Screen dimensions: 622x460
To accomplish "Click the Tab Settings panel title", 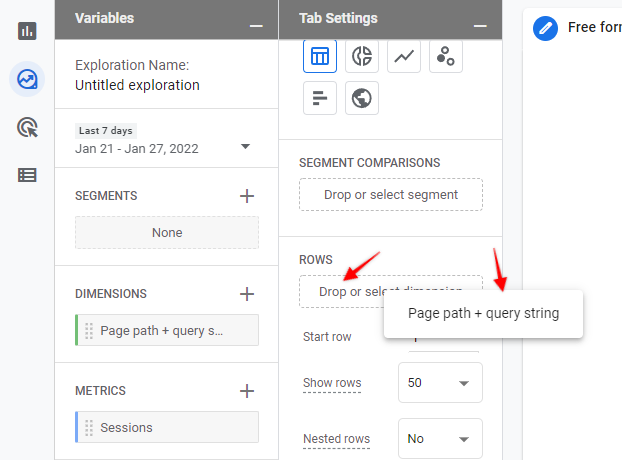I will (338, 18).
